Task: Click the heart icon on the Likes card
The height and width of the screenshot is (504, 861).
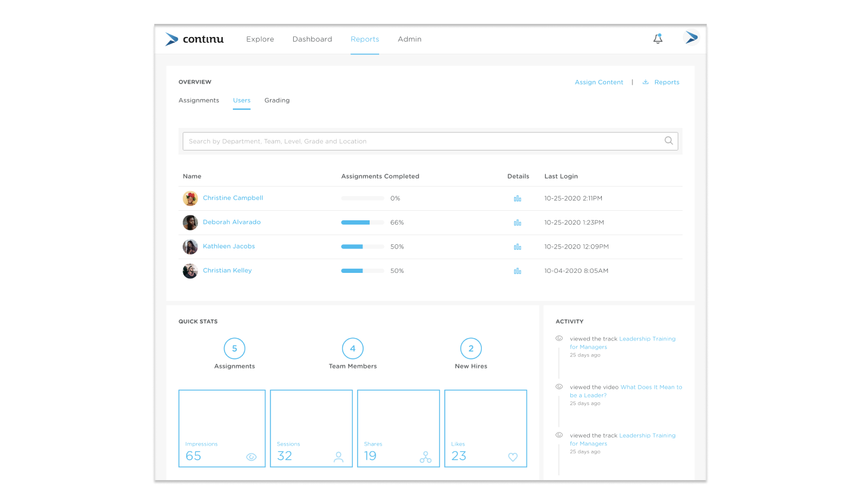Action: pyautogui.click(x=512, y=457)
